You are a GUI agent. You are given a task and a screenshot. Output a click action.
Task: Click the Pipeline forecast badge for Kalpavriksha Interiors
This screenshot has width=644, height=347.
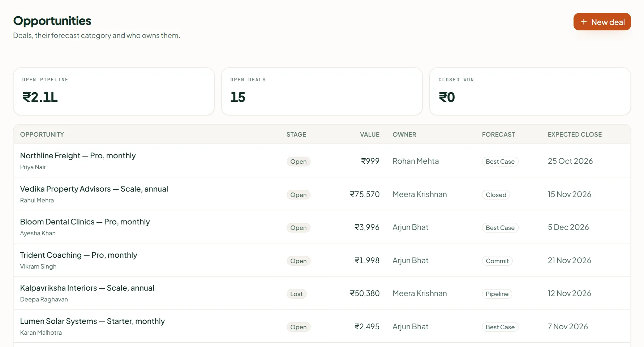(x=497, y=294)
